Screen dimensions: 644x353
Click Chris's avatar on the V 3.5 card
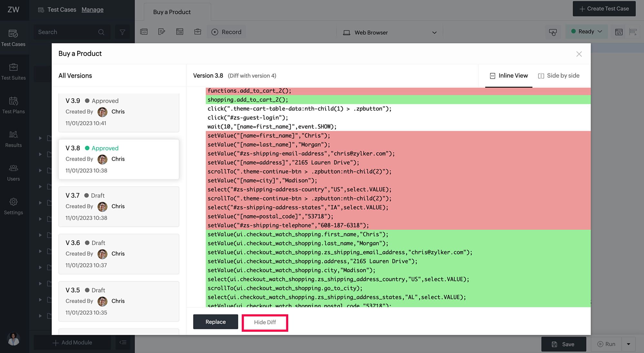point(102,301)
